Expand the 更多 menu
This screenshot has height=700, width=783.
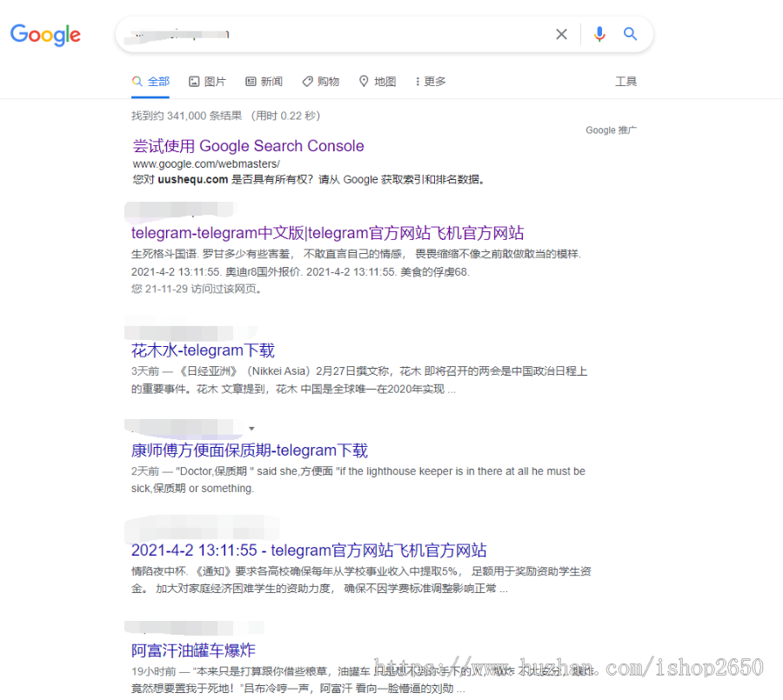coord(431,82)
